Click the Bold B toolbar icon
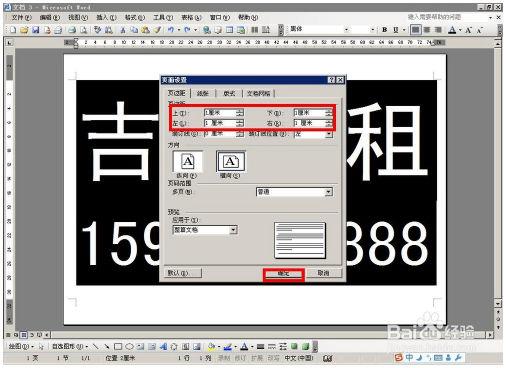 [x=385, y=30]
